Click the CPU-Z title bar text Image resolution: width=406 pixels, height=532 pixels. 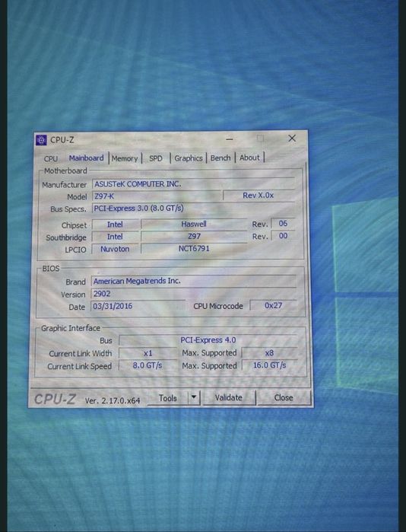tap(62, 140)
